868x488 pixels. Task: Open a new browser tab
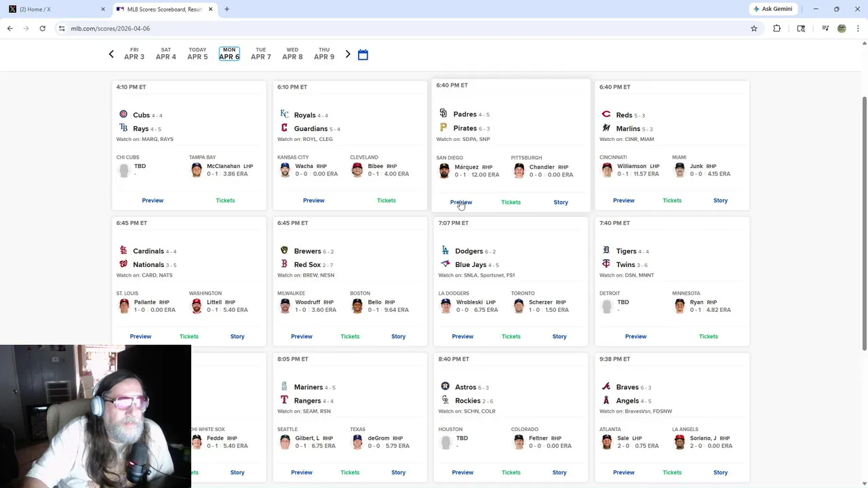[226, 9]
